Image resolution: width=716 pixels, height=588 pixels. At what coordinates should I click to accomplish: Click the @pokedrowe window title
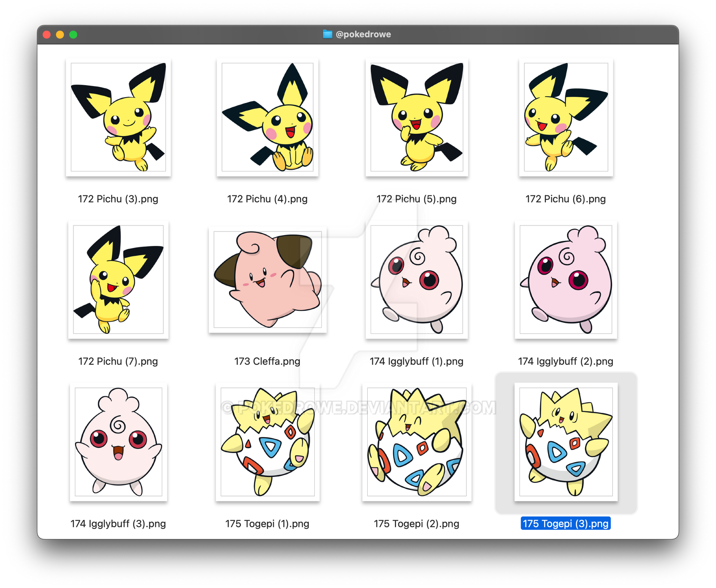click(363, 34)
